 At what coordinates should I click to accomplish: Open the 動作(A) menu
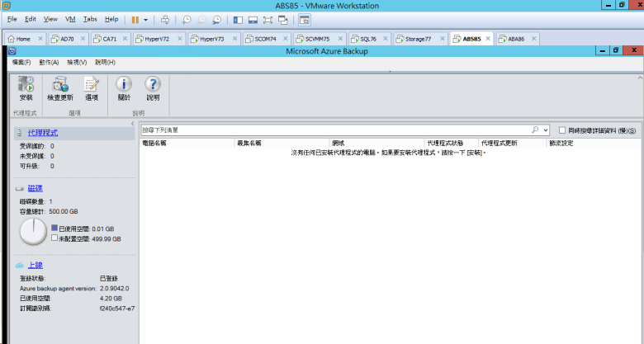pyautogui.click(x=48, y=63)
